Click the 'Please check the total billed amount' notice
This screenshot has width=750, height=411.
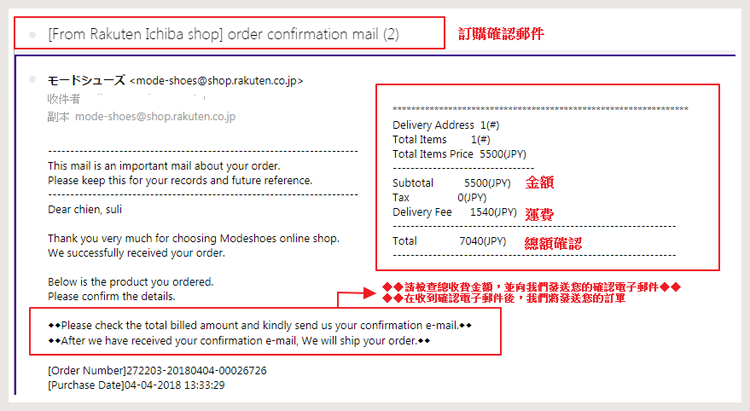260,325
